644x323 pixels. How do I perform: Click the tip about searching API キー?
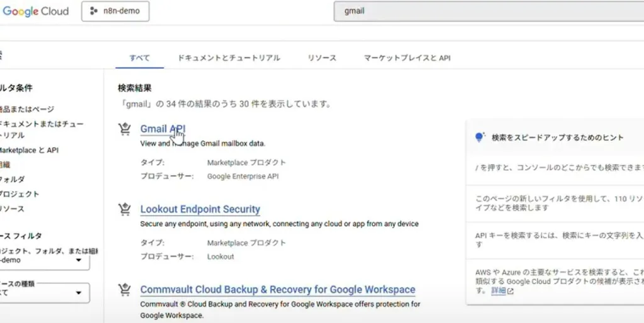[559, 240]
